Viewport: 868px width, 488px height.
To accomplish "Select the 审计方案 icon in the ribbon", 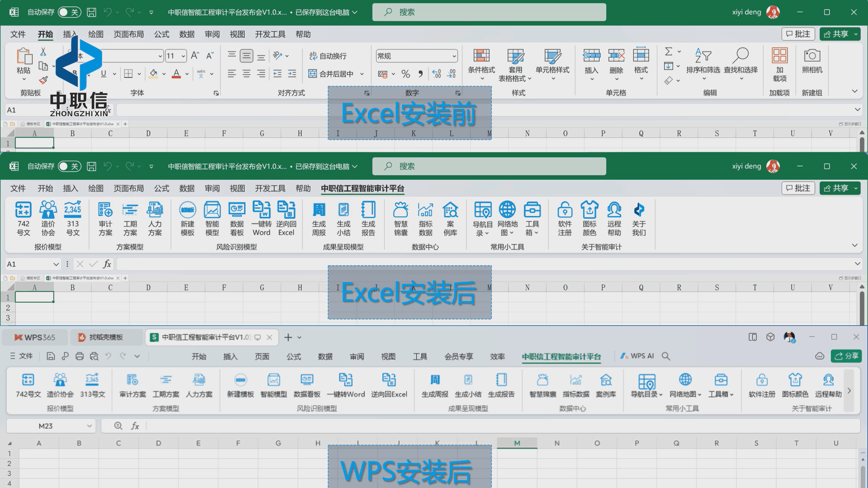I will coord(105,219).
